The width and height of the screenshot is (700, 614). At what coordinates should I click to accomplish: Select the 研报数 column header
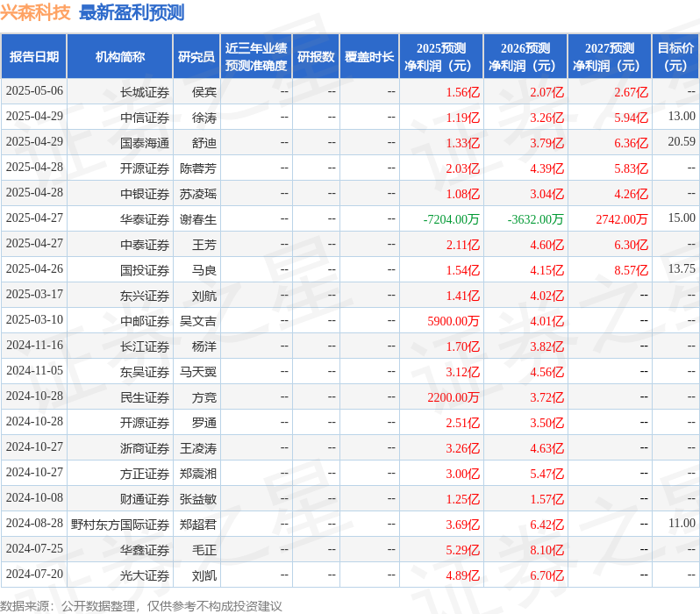click(x=316, y=57)
